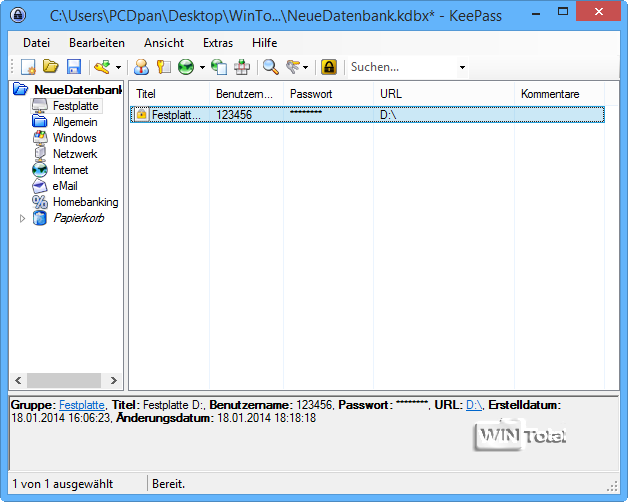Sort by Passwort column header
Screen dimensions: 628x502
(x=328, y=94)
